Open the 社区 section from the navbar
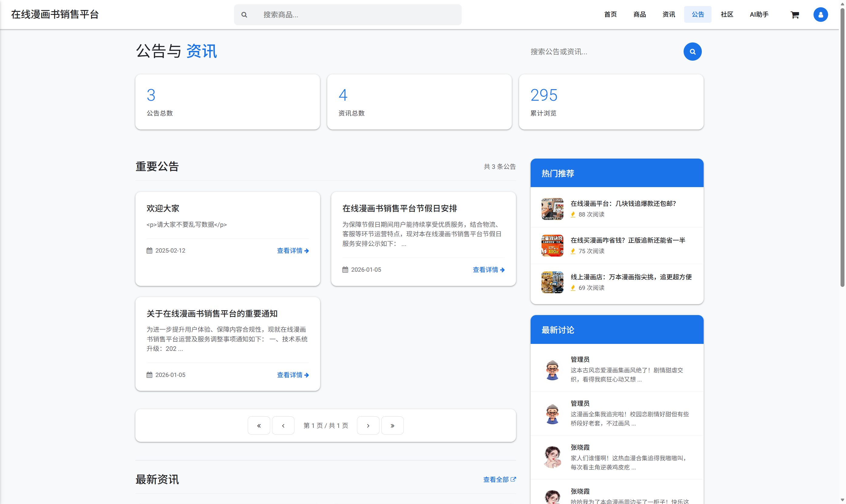Screen dimensions: 846x504 727,15
